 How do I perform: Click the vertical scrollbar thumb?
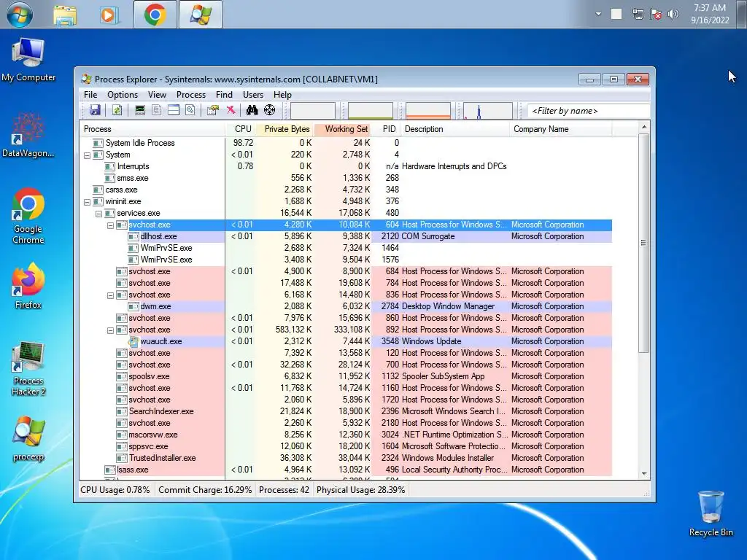[644, 243]
